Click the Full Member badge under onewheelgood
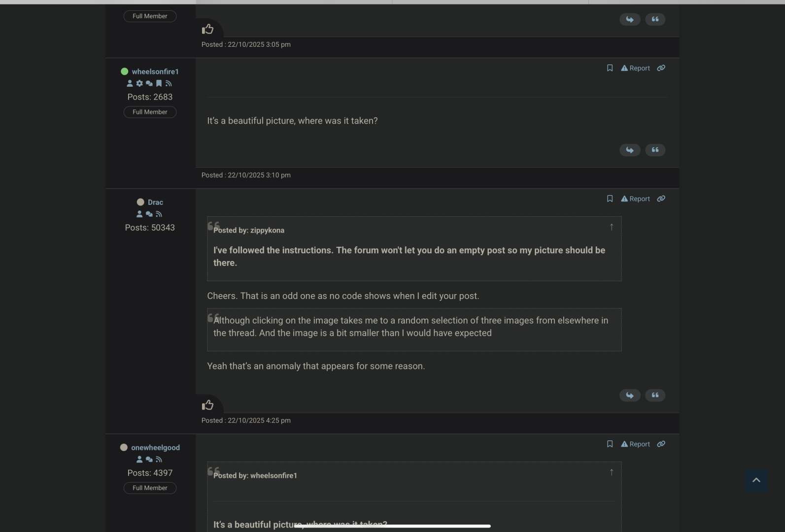The height and width of the screenshot is (532, 785). [x=150, y=488]
